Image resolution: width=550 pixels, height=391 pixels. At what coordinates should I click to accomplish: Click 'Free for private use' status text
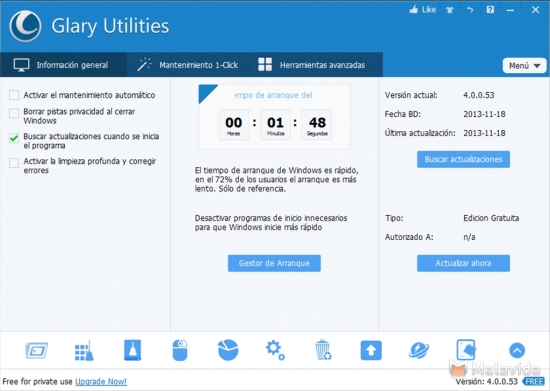click(37, 382)
